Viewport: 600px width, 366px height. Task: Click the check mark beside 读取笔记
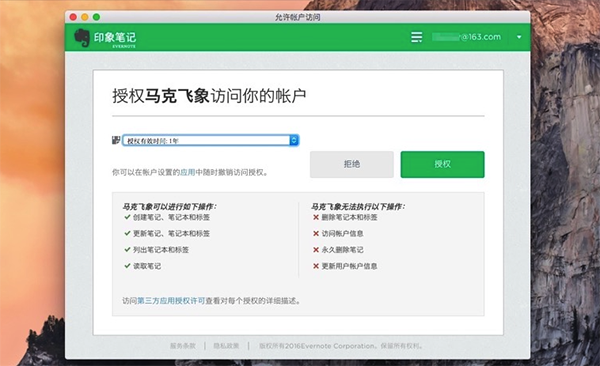tap(127, 266)
